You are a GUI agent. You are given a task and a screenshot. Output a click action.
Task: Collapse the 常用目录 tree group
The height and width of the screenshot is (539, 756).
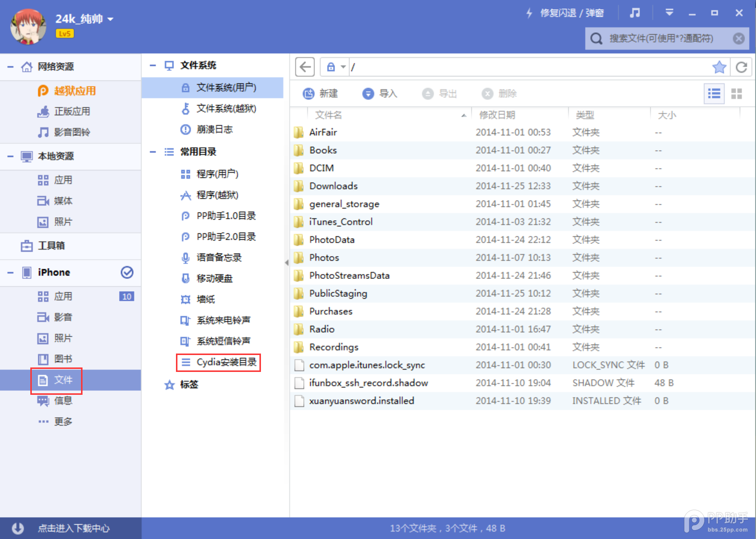[x=153, y=152]
